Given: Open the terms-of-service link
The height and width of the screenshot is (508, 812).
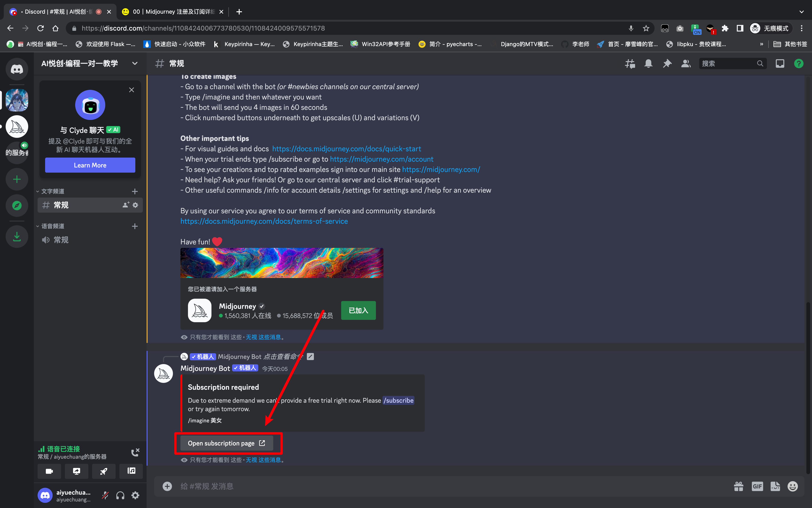Looking at the screenshot, I should 264,221.
